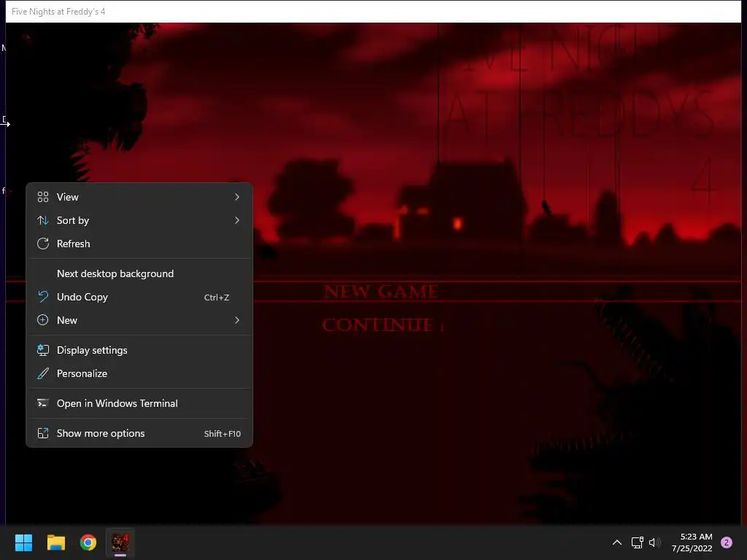Click the 7/25/2022 date in the tray
The width and height of the screenshot is (747, 560).
[692, 548]
